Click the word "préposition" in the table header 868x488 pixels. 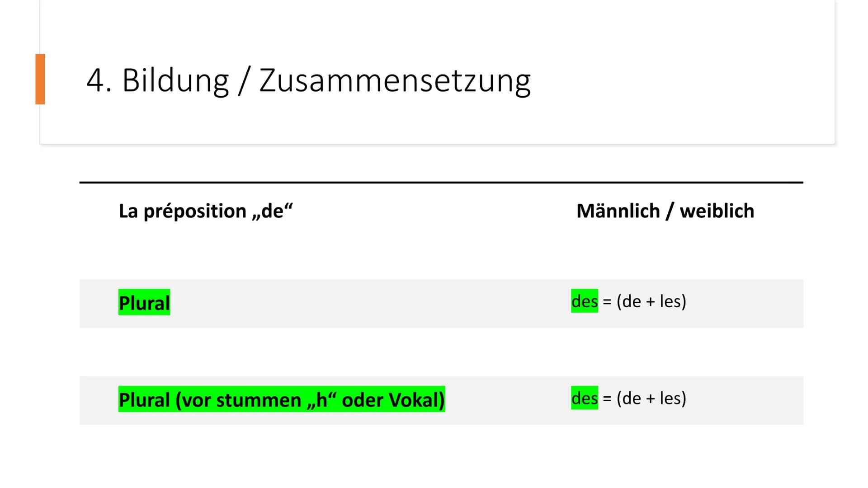pyautogui.click(x=195, y=211)
